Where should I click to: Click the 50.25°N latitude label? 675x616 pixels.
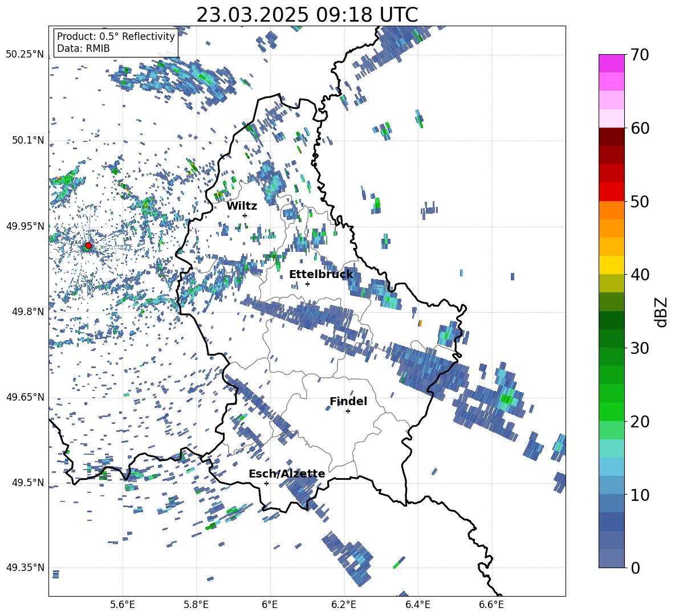click(x=25, y=55)
